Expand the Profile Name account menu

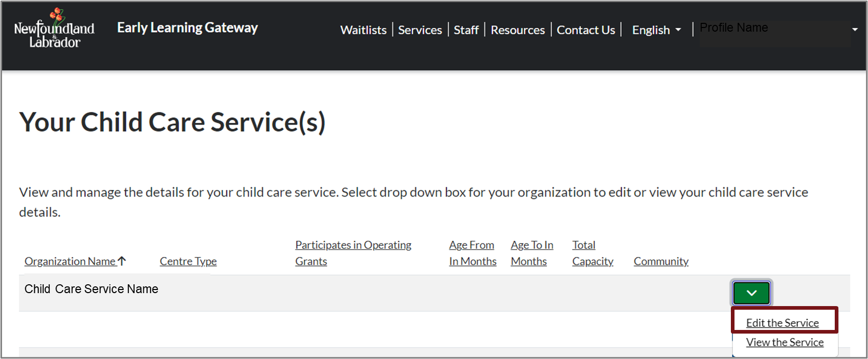click(x=775, y=29)
